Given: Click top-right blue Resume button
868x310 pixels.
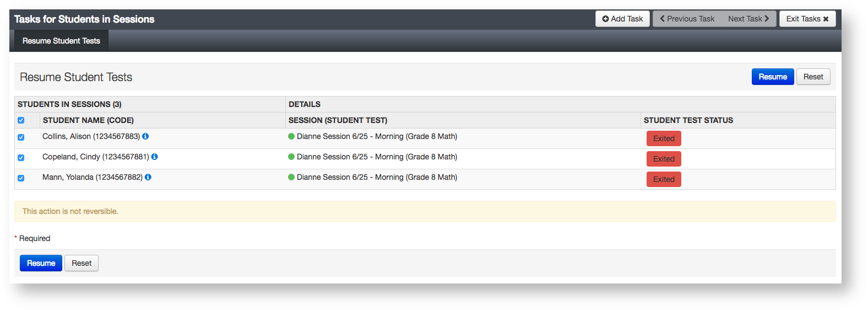Looking at the screenshot, I should tap(772, 77).
